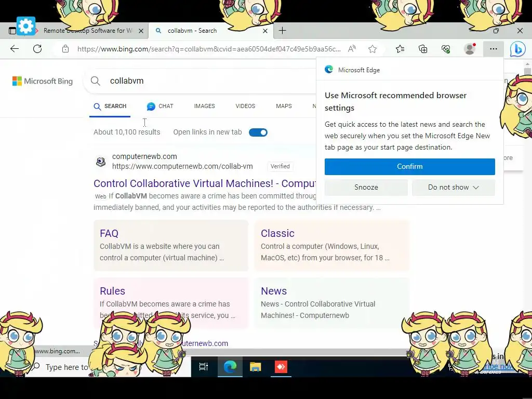This screenshot has width=532, height=399.
Task: Click the Snooze button
Action: pos(366,187)
